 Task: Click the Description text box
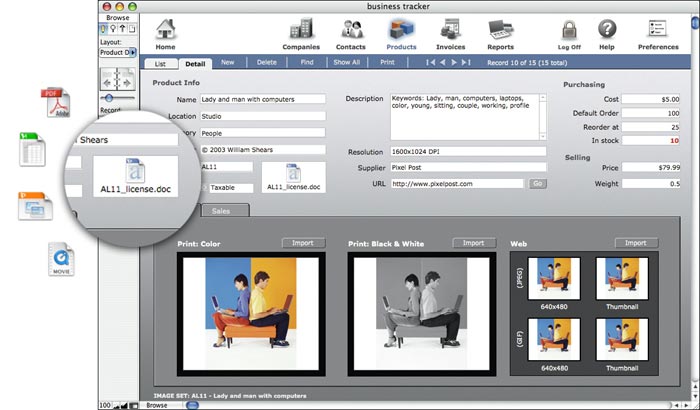[464, 117]
